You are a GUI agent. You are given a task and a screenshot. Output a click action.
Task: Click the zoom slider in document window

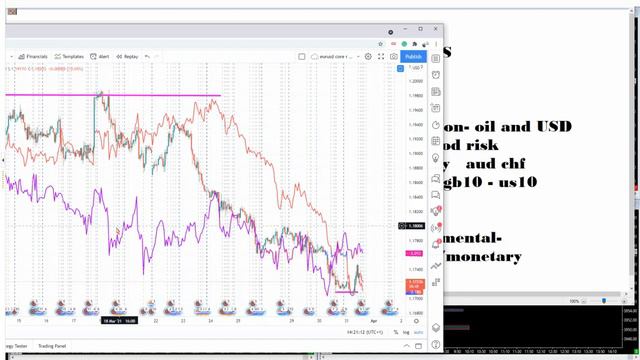(x=604, y=301)
